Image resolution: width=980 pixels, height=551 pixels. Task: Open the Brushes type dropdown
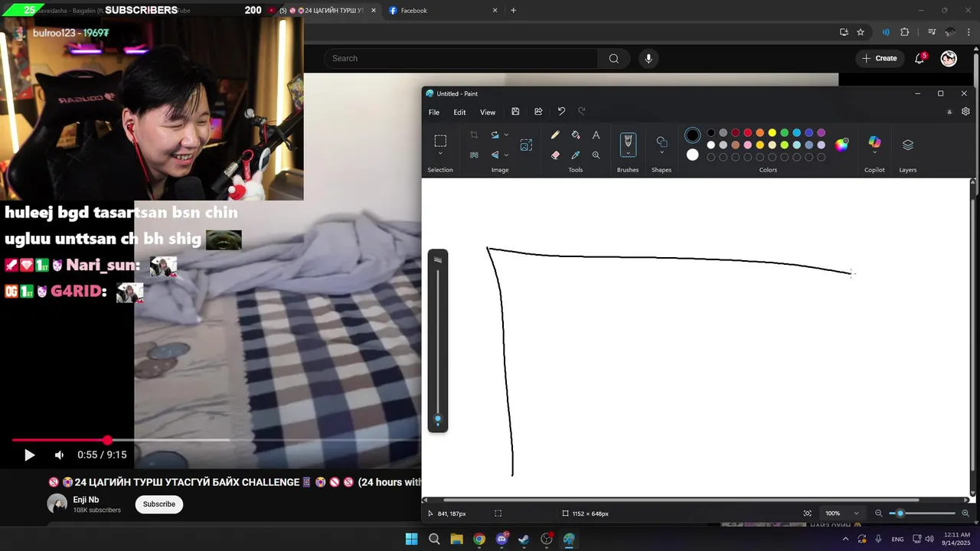(x=628, y=153)
